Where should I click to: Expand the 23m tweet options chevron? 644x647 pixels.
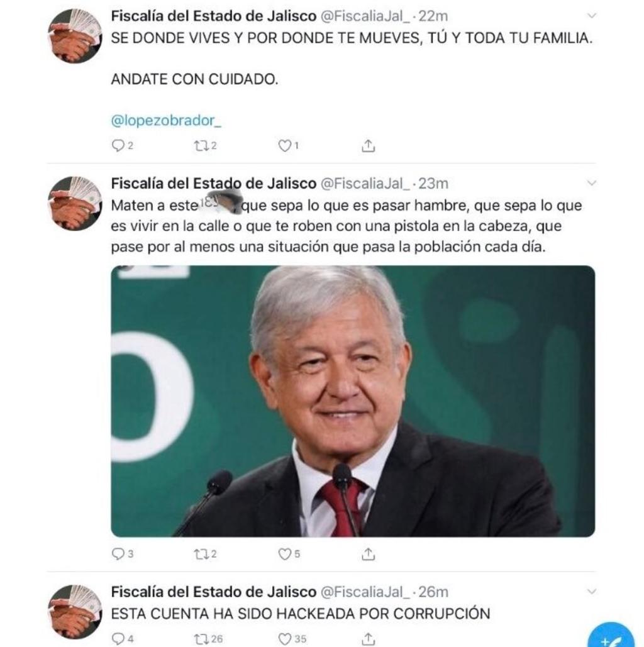[592, 183]
